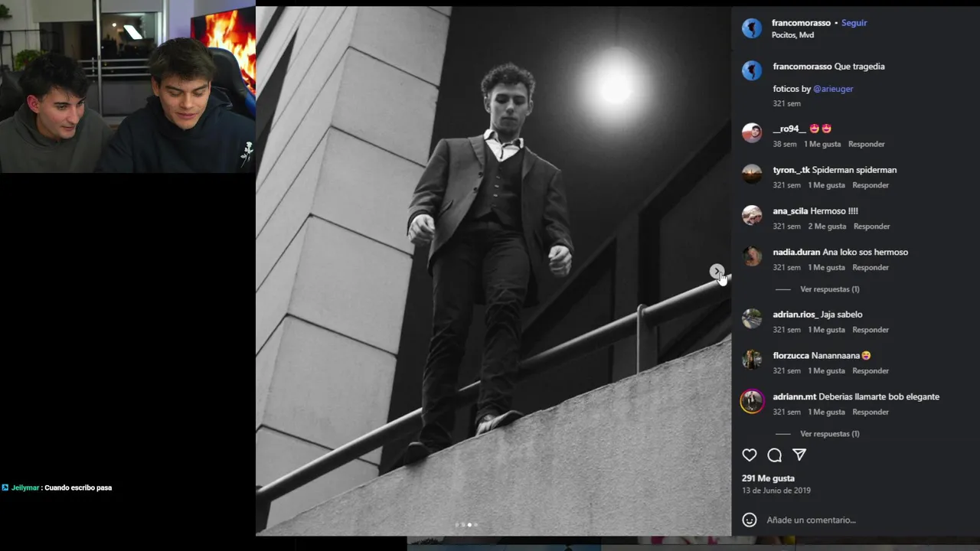Like the post with the heart icon
The image size is (980, 551).
coord(749,455)
